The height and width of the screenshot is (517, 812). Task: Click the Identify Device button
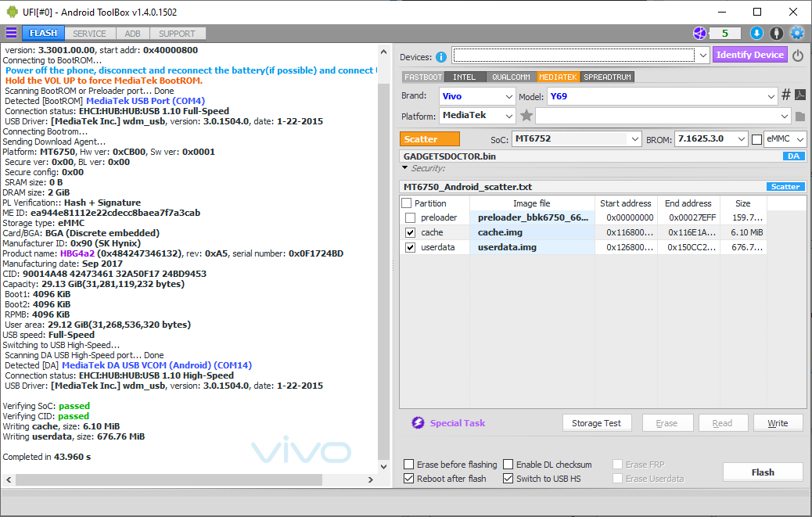point(749,55)
